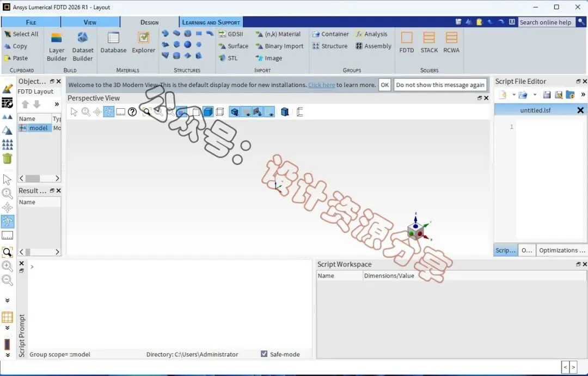This screenshot has height=376, width=588.
Task: Click zoom out on left sidebar
Action: click(x=8, y=280)
